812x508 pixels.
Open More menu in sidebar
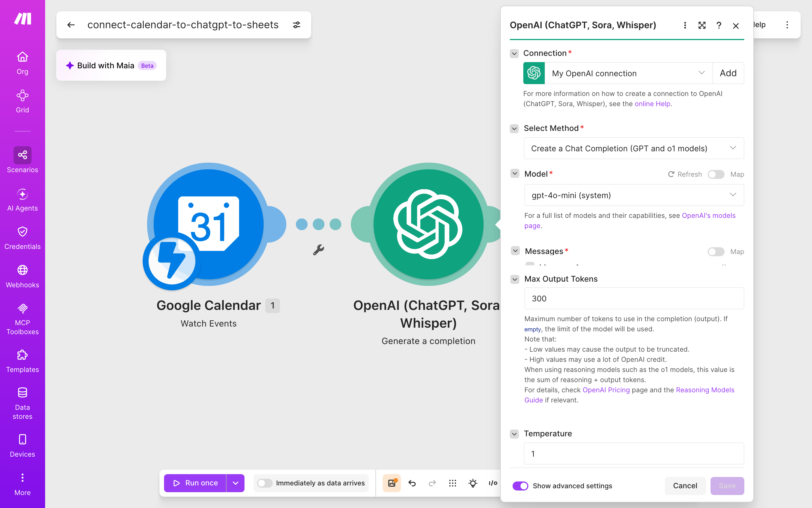pyautogui.click(x=23, y=485)
